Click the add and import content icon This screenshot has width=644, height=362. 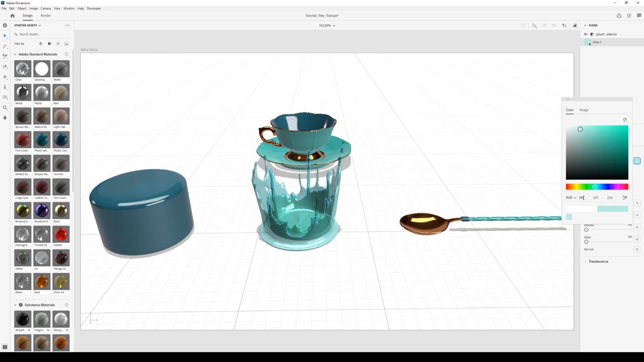click(x=5, y=25)
